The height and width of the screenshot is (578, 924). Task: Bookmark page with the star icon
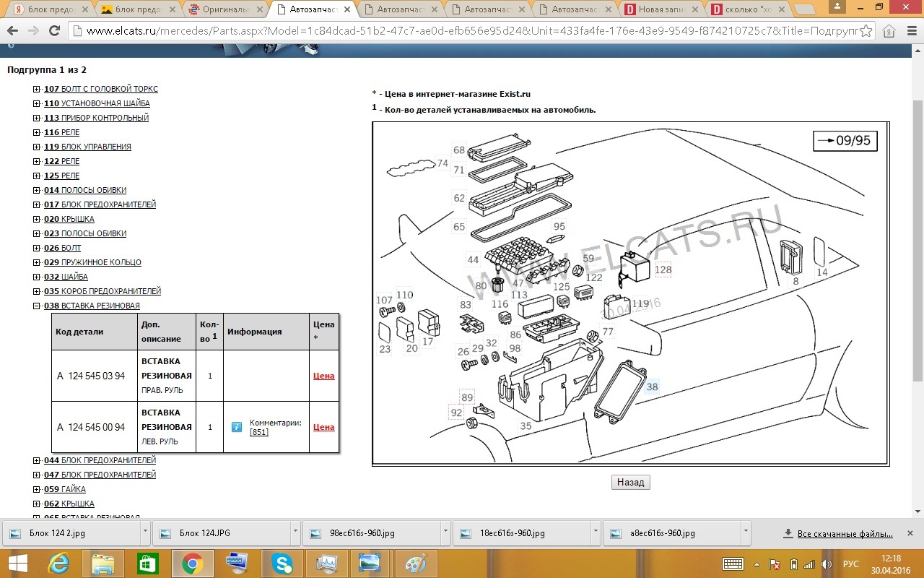866,31
